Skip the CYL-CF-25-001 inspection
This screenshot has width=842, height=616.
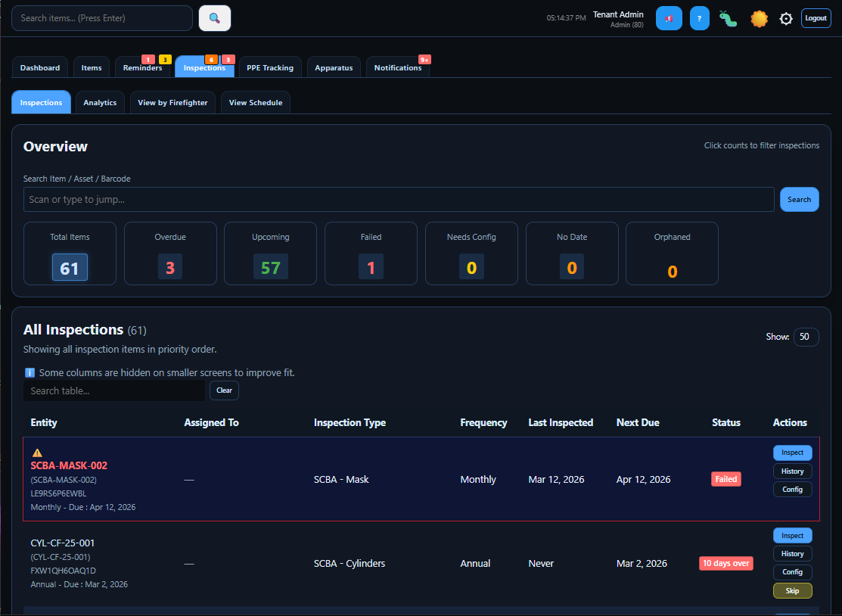click(x=792, y=590)
